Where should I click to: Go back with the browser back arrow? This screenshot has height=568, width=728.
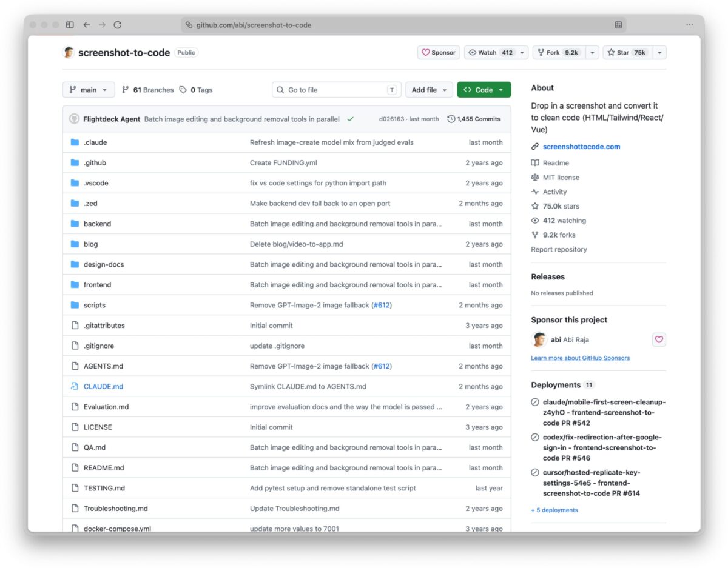pyautogui.click(x=87, y=25)
